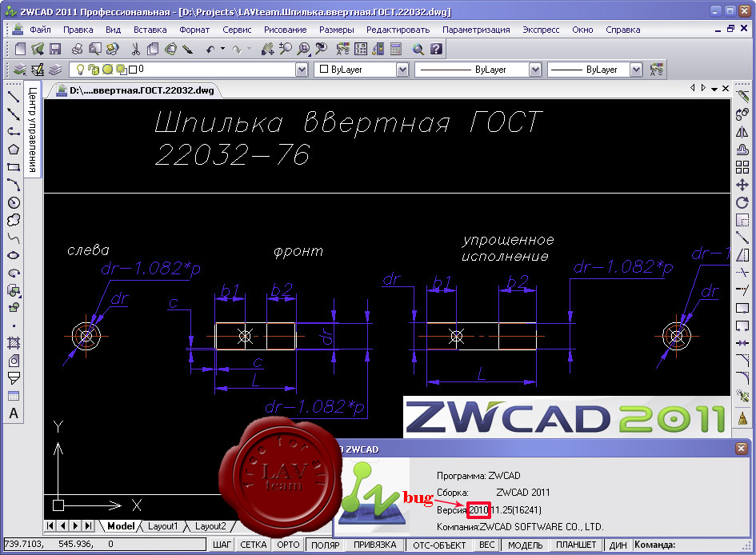756x555 pixels.
Task: Create a new drawing with the New icon
Action: (20, 49)
